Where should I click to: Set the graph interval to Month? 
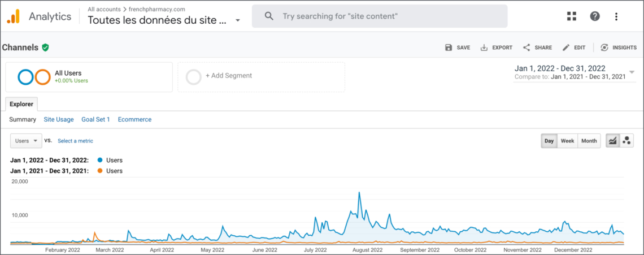589,141
